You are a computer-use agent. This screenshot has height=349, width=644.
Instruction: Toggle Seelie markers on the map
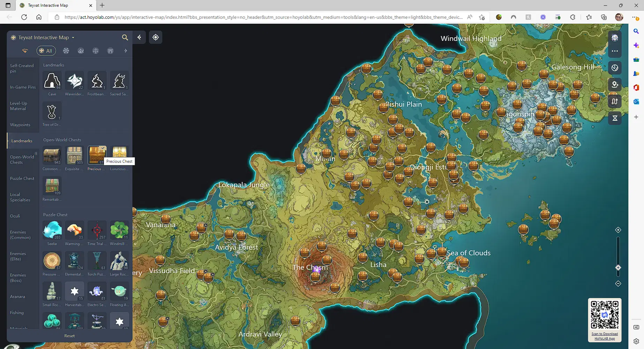tap(52, 230)
